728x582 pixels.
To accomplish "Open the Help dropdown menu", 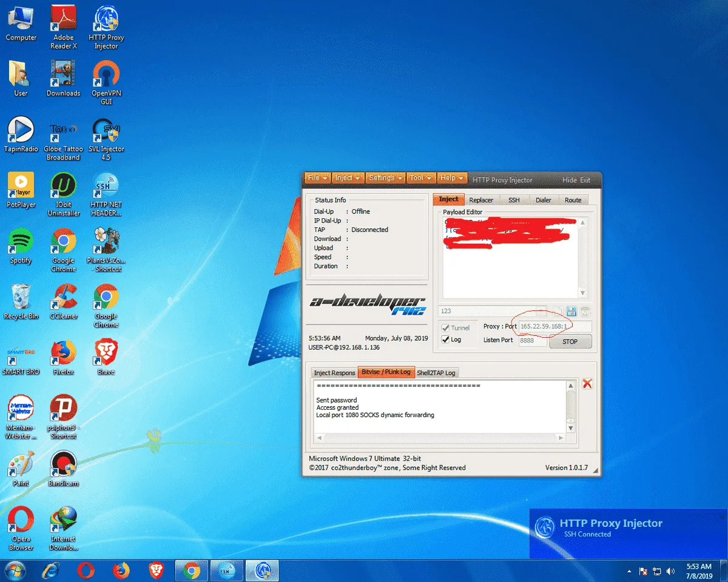I will point(453,178).
